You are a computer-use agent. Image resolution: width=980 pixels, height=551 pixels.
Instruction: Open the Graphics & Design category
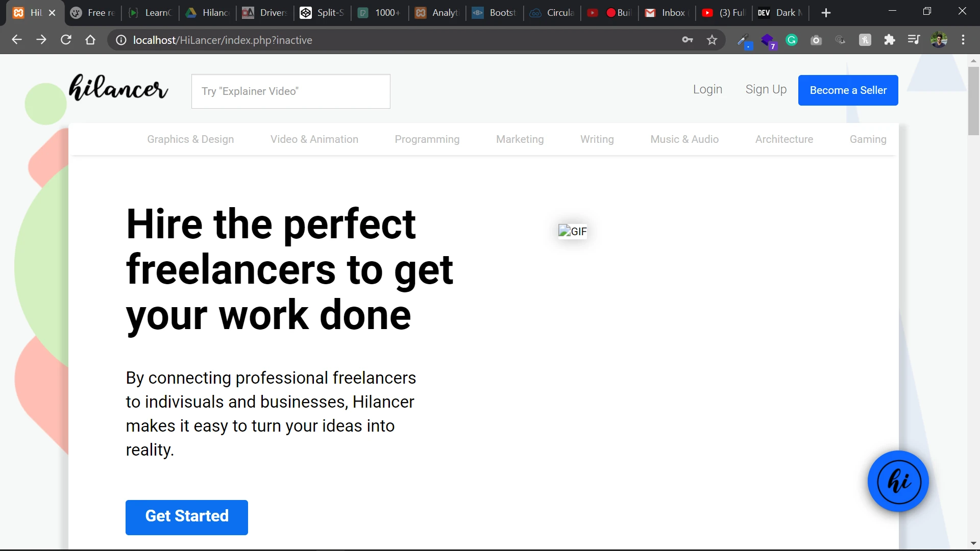pyautogui.click(x=190, y=139)
